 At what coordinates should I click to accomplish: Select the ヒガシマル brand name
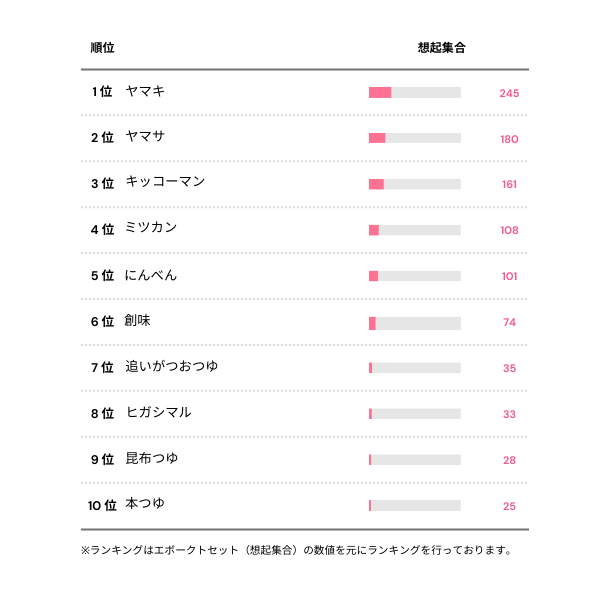[x=158, y=413]
